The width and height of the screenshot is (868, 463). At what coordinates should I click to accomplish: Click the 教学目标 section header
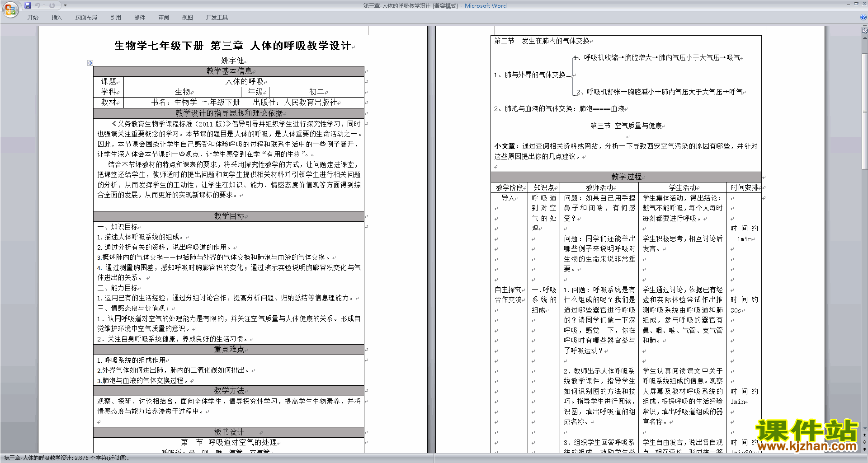(x=229, y=216)
